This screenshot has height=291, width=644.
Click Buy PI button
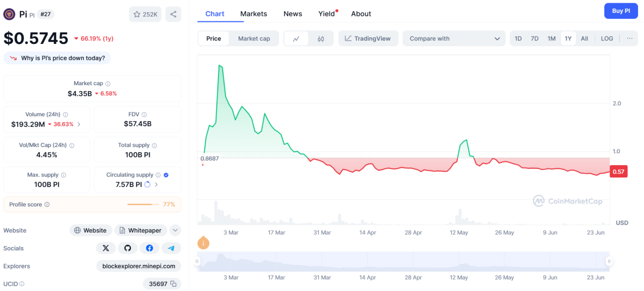click(x=621, y=11)
